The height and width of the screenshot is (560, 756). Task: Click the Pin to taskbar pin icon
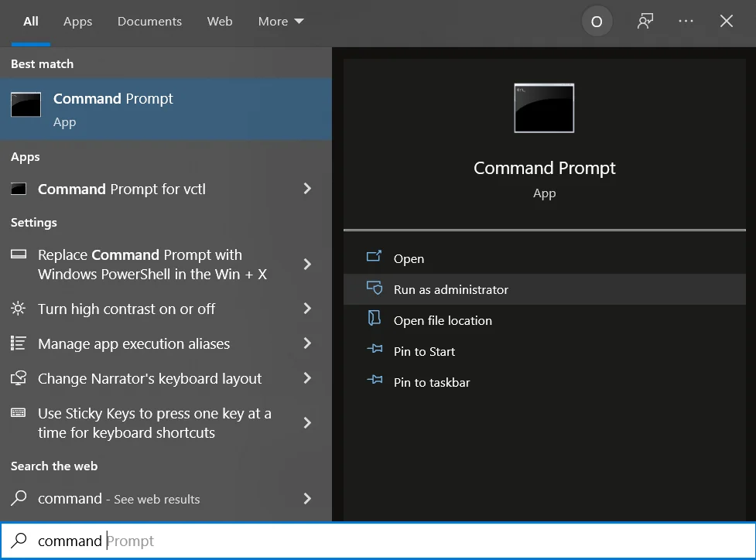[375, 380]
